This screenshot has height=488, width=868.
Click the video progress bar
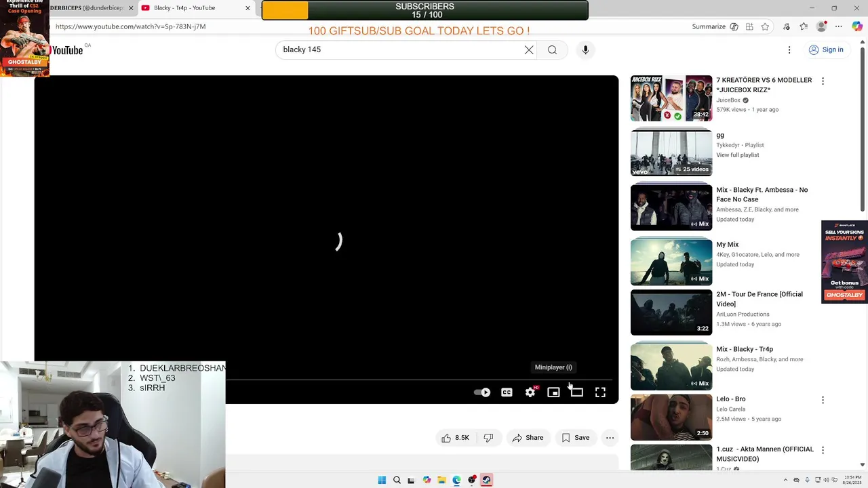[x=420, y=380]
